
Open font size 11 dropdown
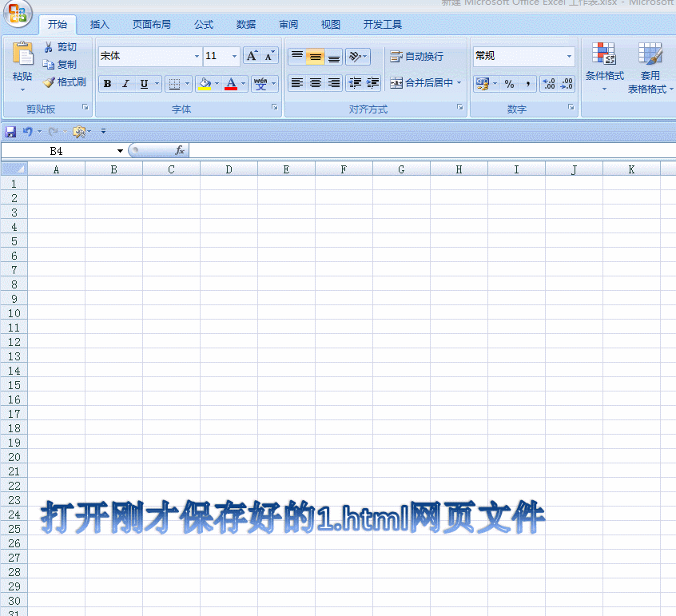point(234,56)
